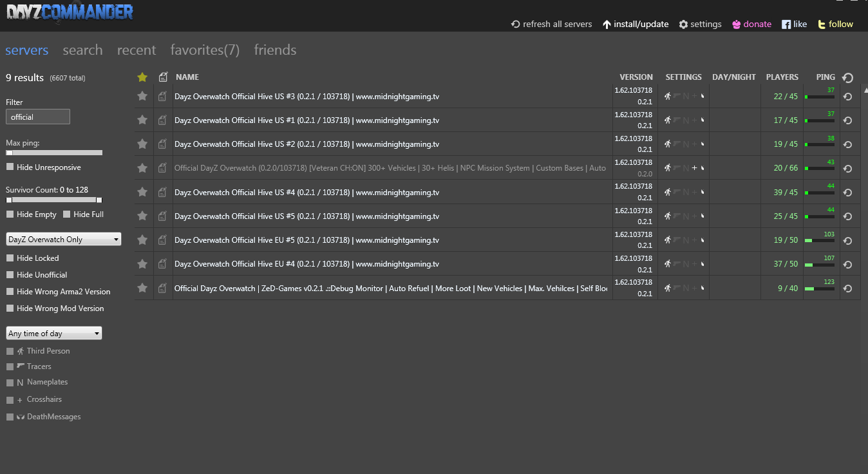Open the notes icon for Hive US #3

coord(163,97)
